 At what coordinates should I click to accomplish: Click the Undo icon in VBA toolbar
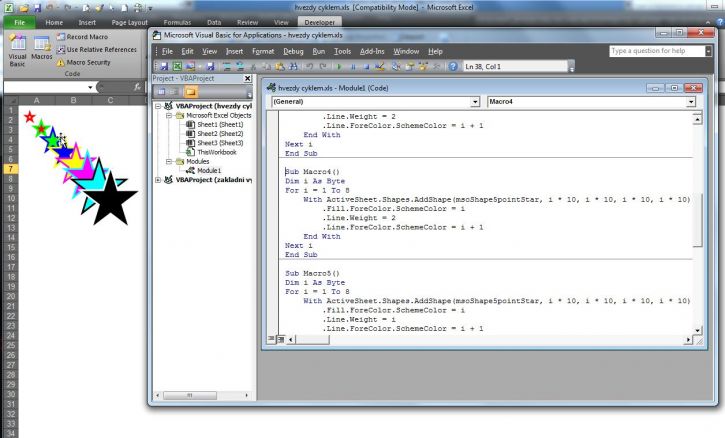[310, 67]
